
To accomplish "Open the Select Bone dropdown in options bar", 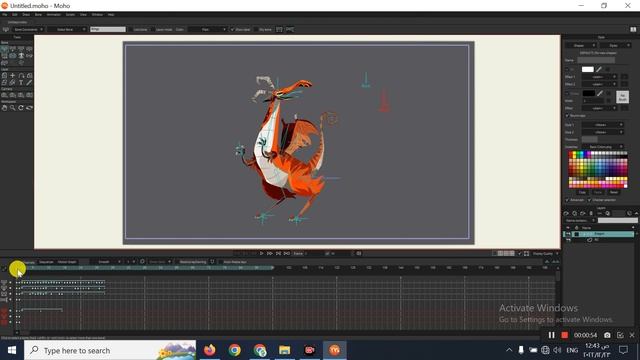I will tap(67, 29).
